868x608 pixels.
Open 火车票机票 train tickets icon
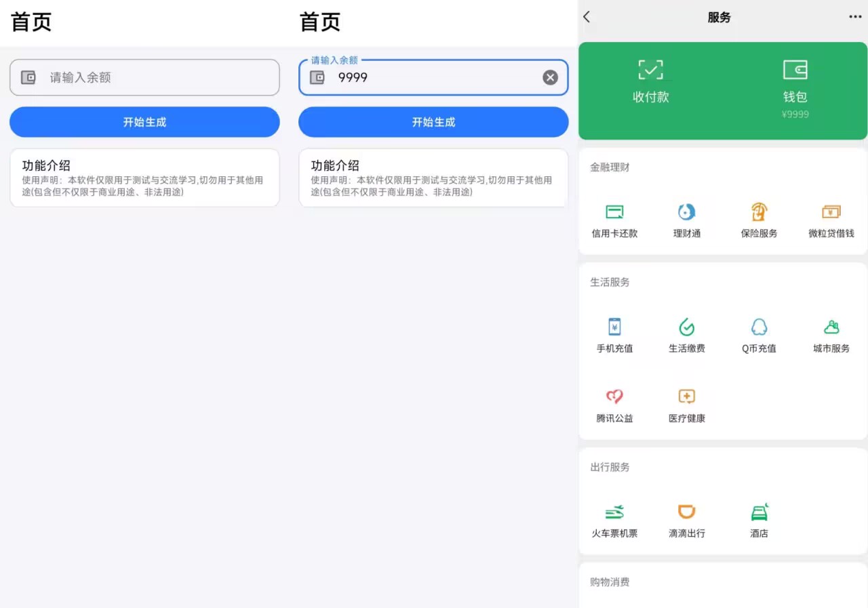pyautogui.click(x=614, y=512)
